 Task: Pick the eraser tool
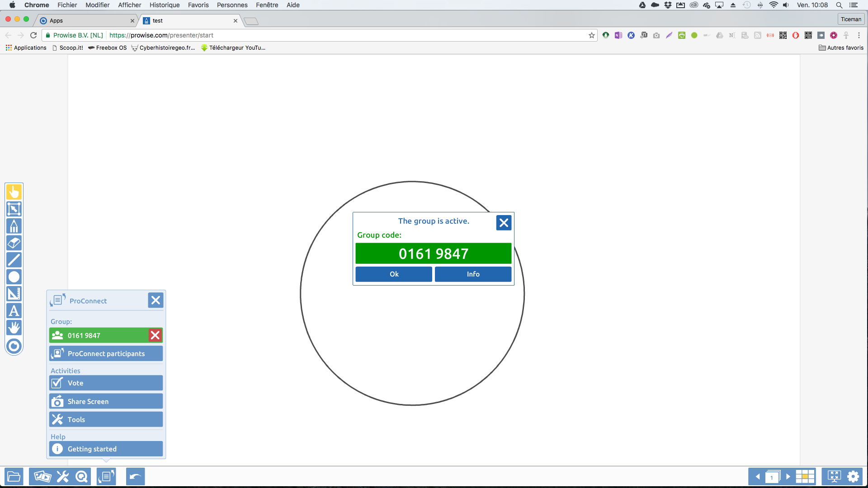[x=14, y=243]
